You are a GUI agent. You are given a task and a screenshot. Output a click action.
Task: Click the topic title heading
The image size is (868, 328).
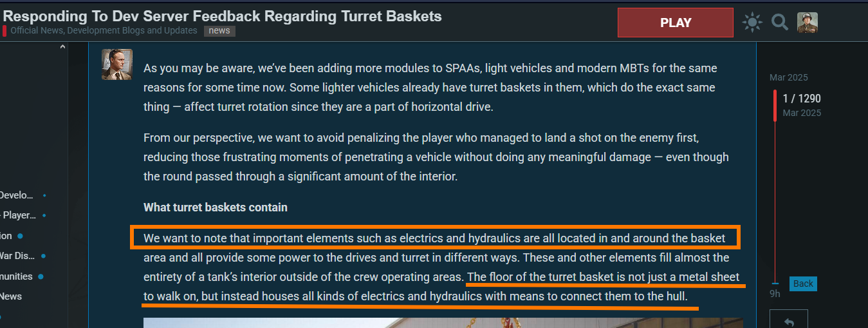tap(223, 16)
